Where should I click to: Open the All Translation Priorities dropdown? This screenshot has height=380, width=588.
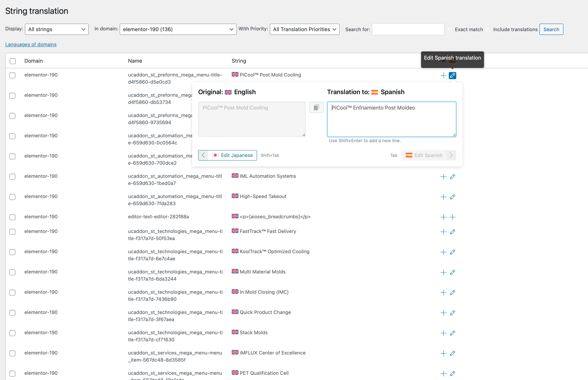coord(305,29)
